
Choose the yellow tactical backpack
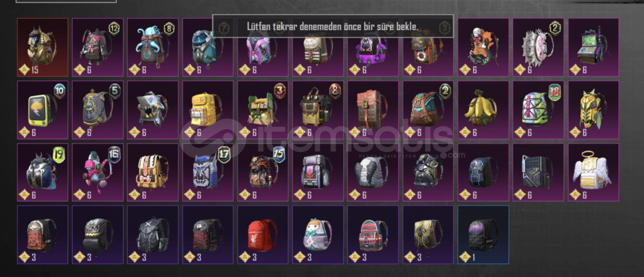[x=208, y=110]
